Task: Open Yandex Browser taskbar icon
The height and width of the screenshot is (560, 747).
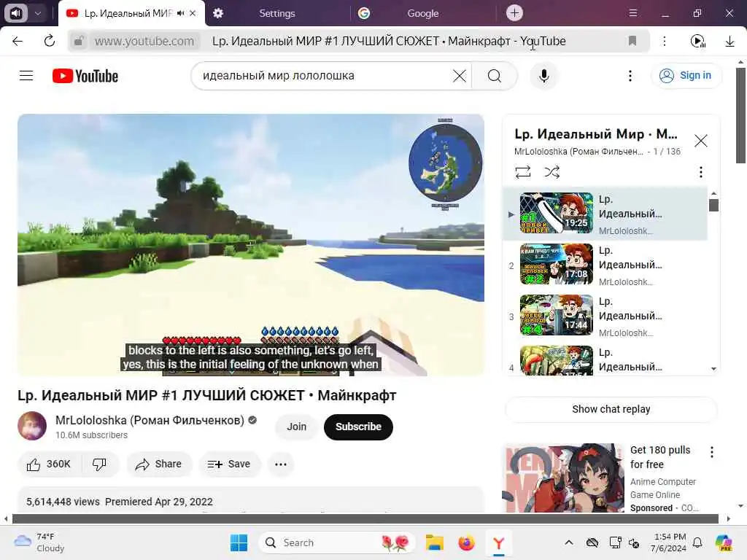Action: [x=498, y=542]
